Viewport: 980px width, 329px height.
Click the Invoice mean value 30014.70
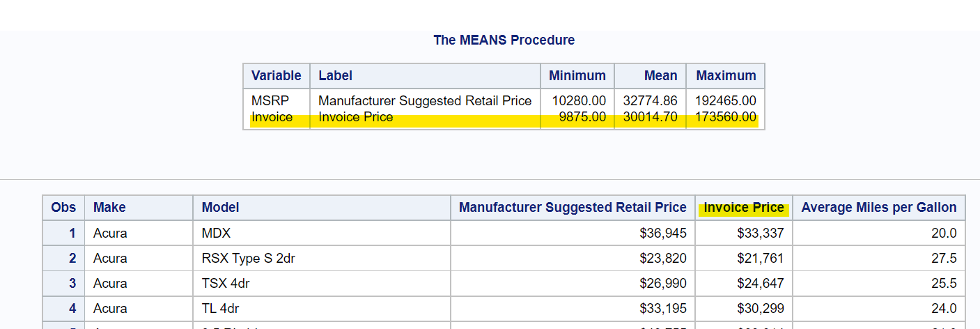coord(651,117)
